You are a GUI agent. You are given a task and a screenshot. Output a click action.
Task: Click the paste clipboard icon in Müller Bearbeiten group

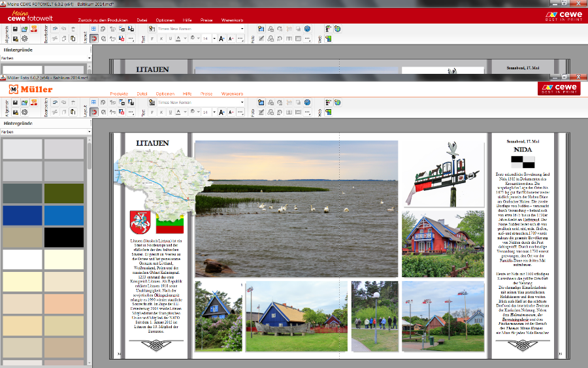(x=74, y=112)
